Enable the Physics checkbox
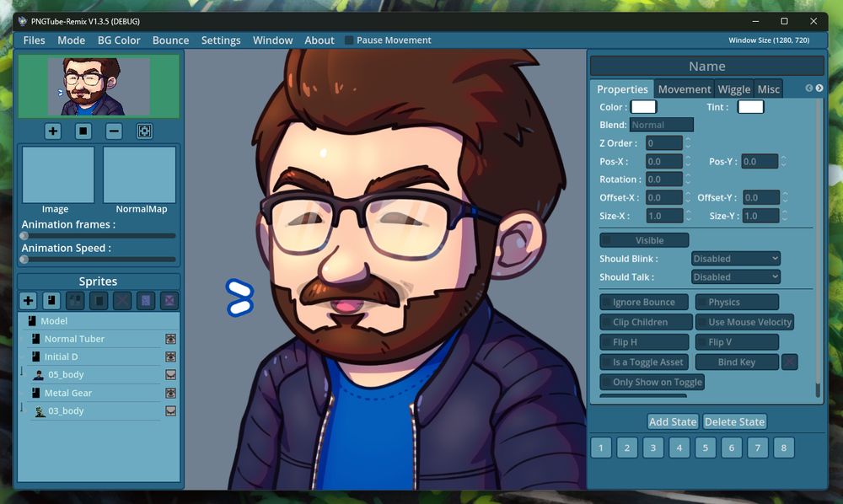Viewport: 843px width, 504px height. [x=737, y=302]
